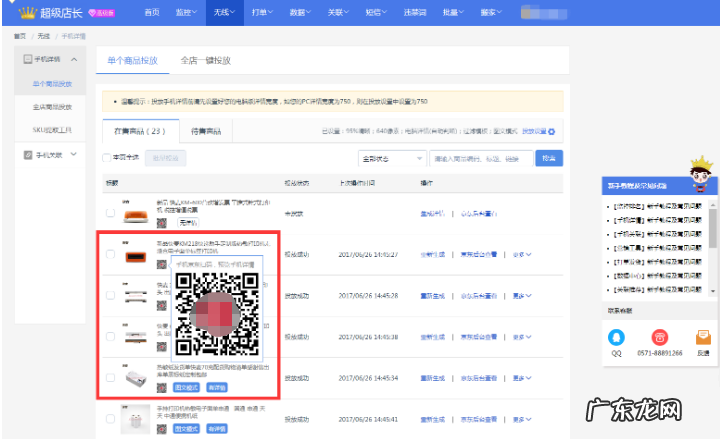The image size is (720, 439).
Task: Open 违禁词 in top navigation
Action: tap(415, 12)
